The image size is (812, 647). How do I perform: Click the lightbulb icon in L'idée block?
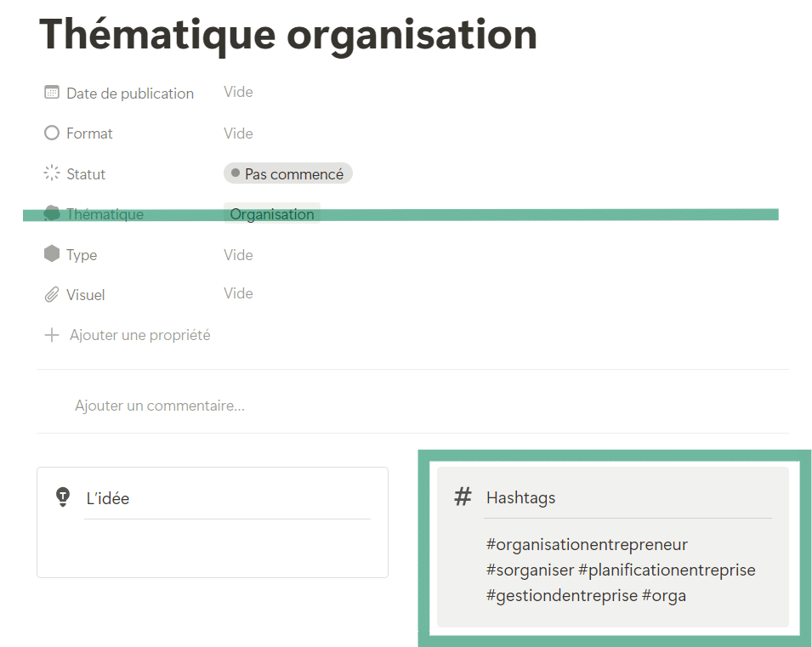click(62, 497)
